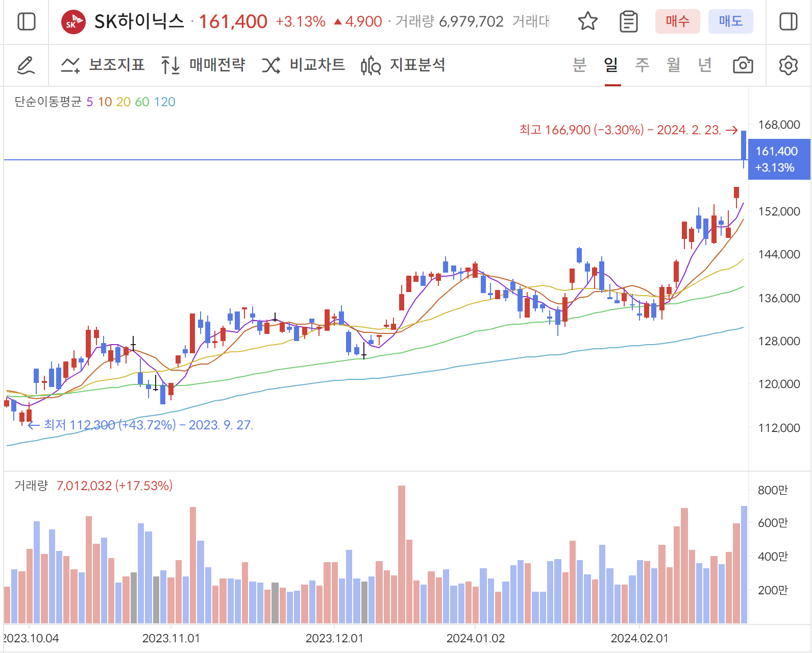Screen dimensions: 812x653
Task: Click the 600만 volume axis label
Action: tap(773, 523)
